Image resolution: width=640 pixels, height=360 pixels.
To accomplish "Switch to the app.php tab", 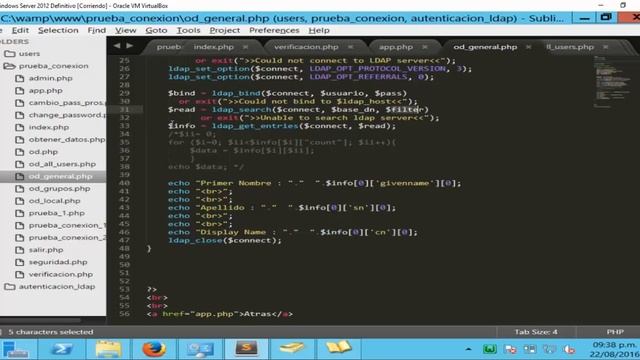I will click(396, 47).
